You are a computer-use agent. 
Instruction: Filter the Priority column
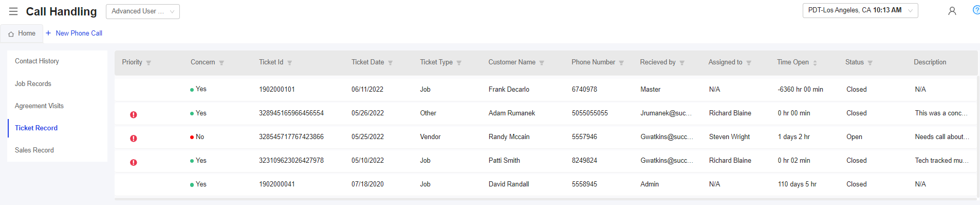tap(149, 63)
